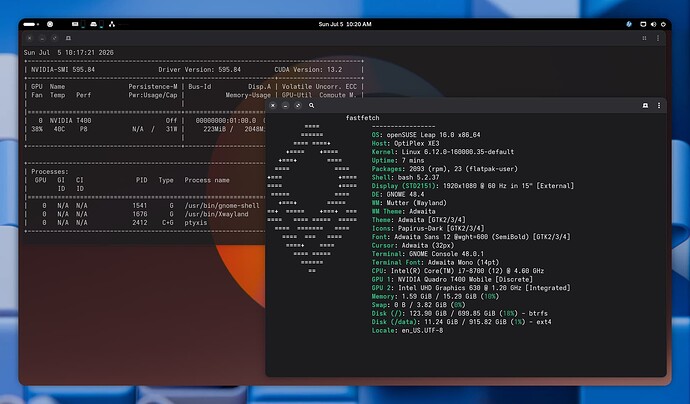Click the 'Uptime: 7 mins' line
The height and width of the screenshot is (404, 690).
click(x=398, y=161)
